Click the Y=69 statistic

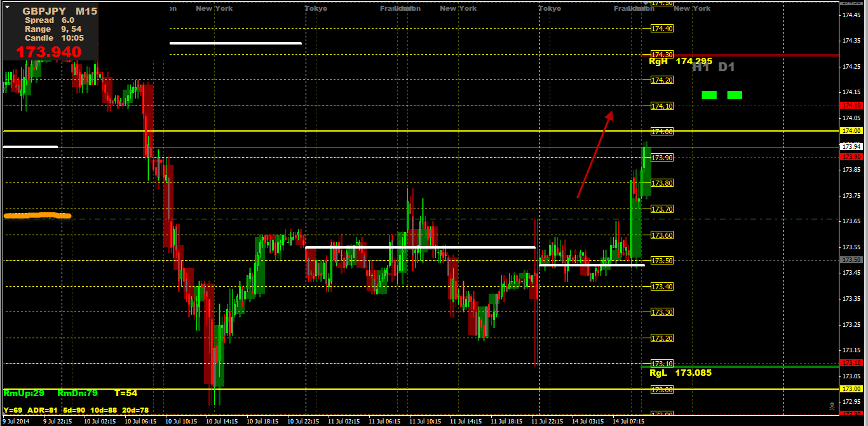pos(12,410)
